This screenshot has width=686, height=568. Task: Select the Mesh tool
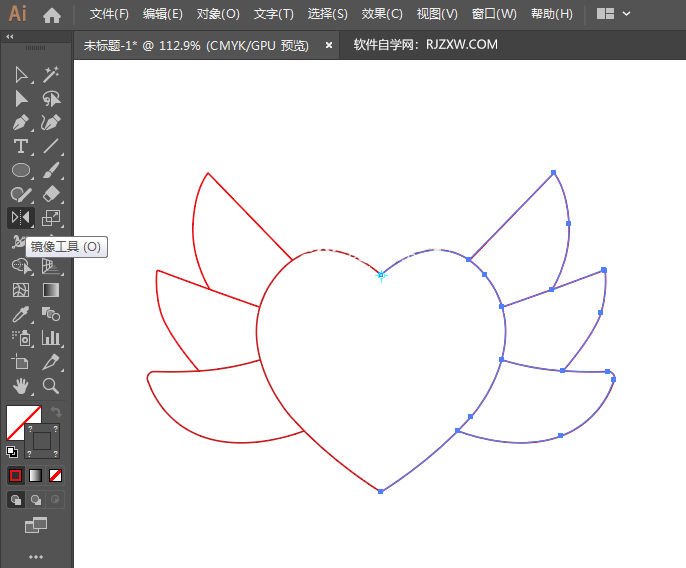[x=21, y=290]
